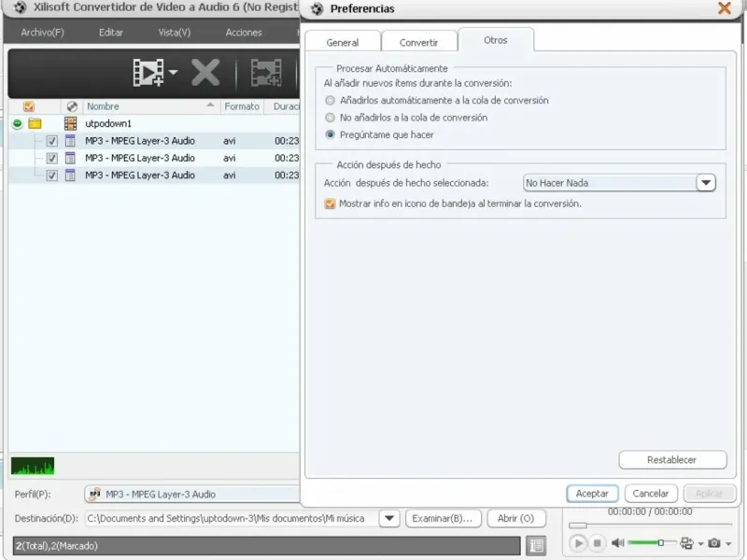This screenshot has height=560, width=747.
Task: Click the Examinar(B)... button
Action: 443,518
